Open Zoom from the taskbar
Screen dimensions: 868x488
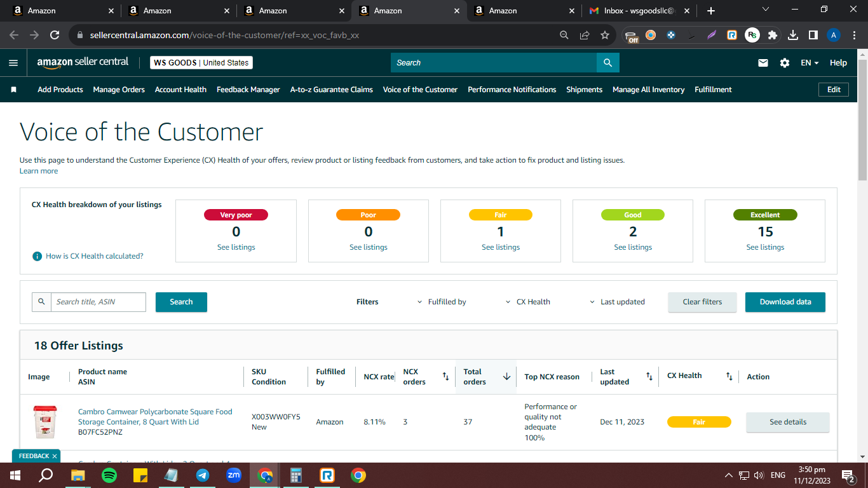click(x=234, y=475)
